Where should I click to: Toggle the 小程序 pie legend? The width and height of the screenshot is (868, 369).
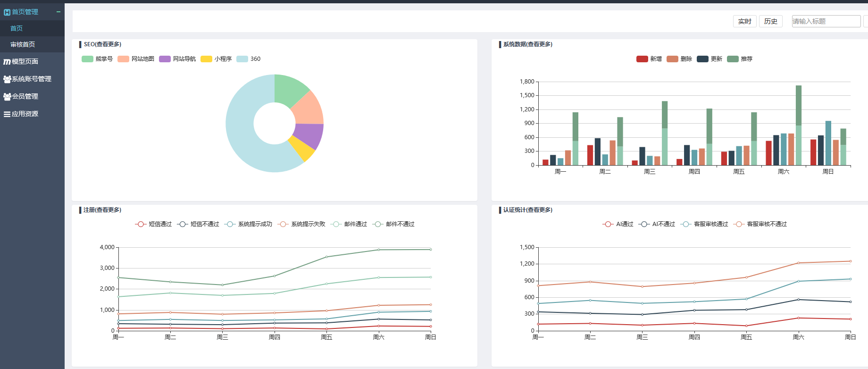click(216, 59)
